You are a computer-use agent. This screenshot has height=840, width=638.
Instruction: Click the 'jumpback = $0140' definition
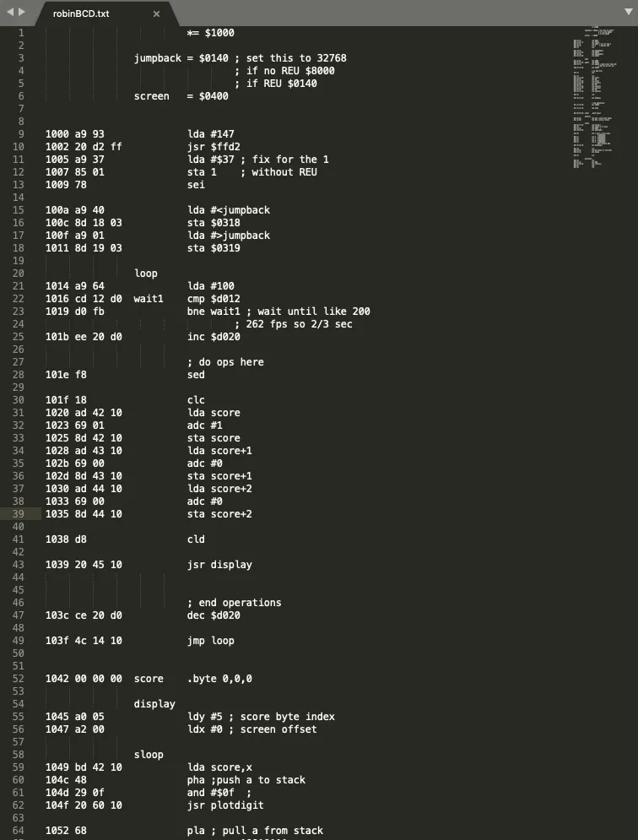(x=178, y=58)
